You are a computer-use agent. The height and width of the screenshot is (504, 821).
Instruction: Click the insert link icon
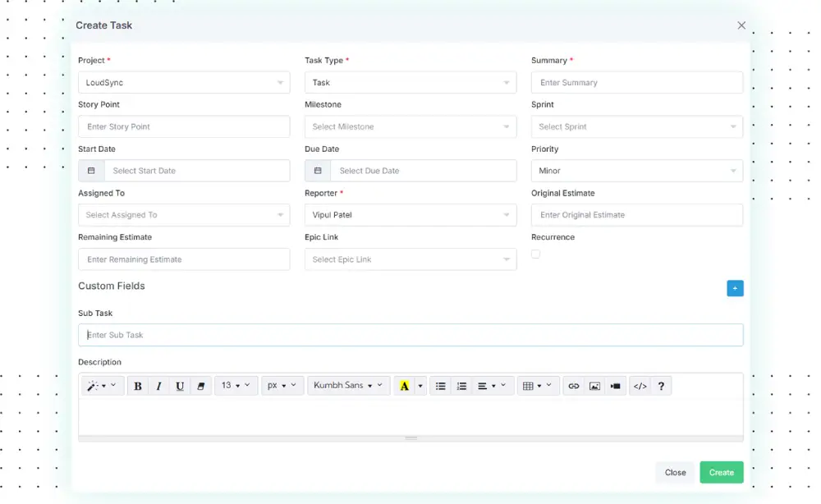pos(574,386)
